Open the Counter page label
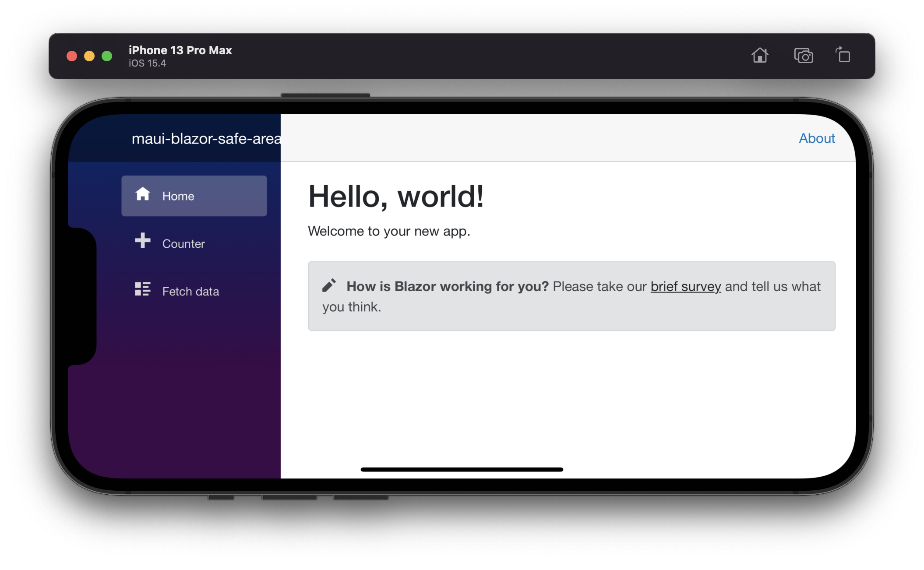Image resolution: width=924 pixels, height=570 pixels. 183,244
